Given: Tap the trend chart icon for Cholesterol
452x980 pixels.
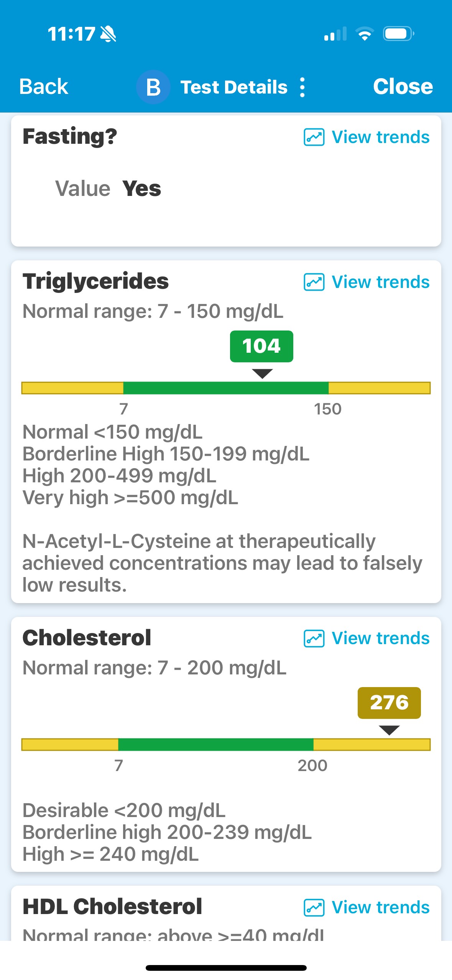Looking at the screenshot, I should [x=314, y=638].
